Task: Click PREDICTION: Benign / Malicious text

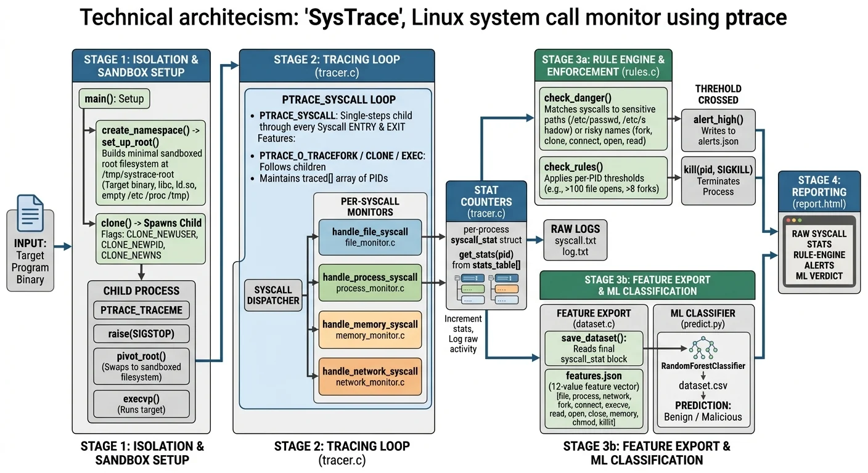Action: point(703,411)
